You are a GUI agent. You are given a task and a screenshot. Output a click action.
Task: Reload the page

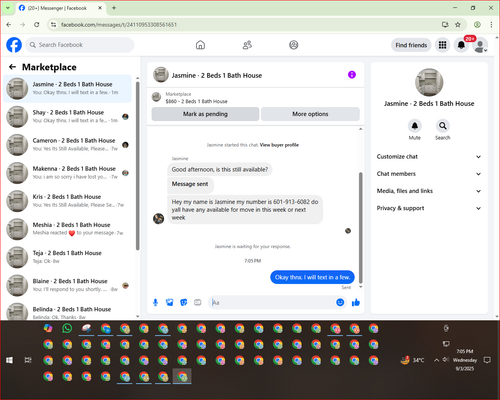(37, 25)
